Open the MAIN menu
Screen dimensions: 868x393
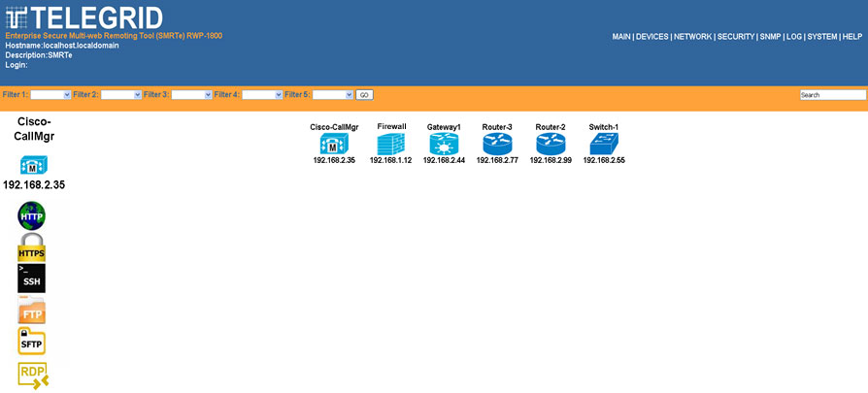pyautogui.click(x=621, y=37)
